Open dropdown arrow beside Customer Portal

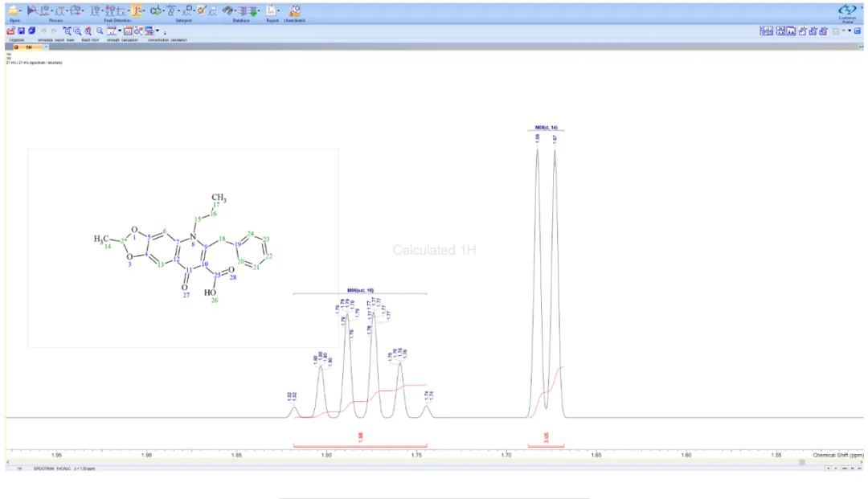click(x=862, y=7)
